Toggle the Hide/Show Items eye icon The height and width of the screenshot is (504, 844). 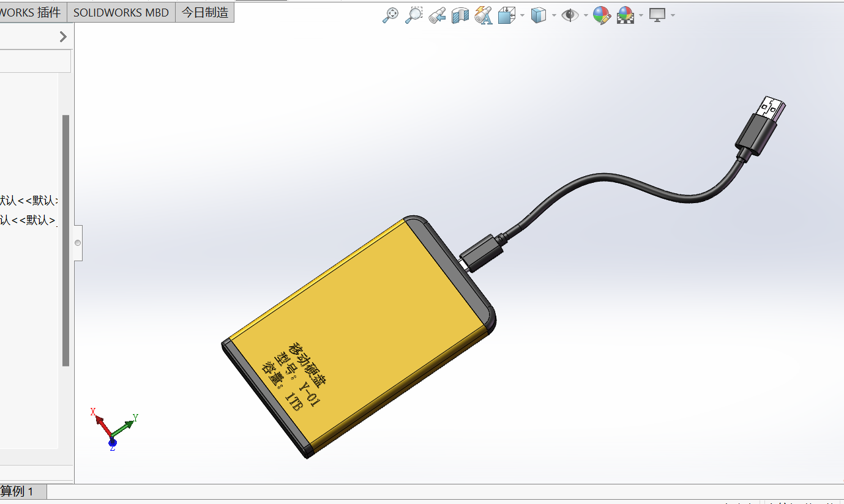570,15
